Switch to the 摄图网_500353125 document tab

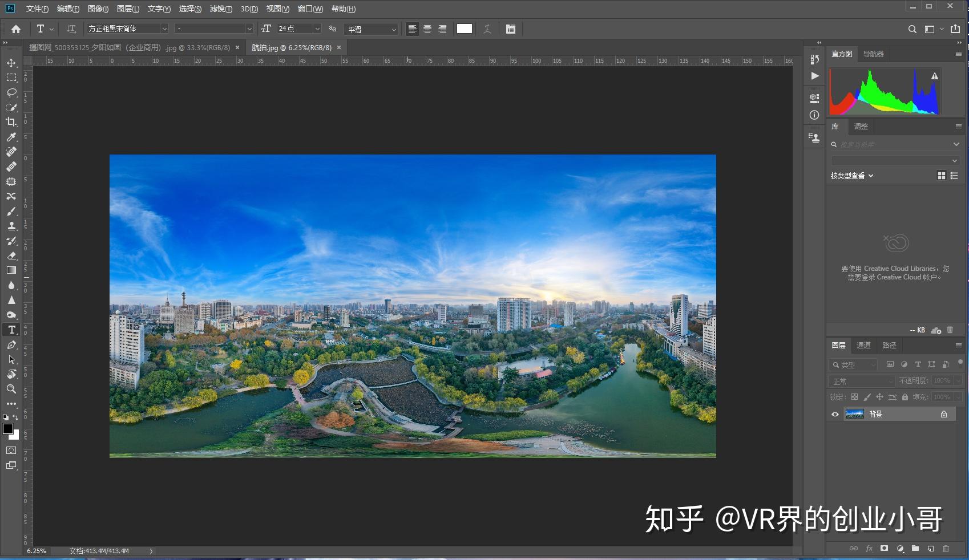tap(130, 47)
